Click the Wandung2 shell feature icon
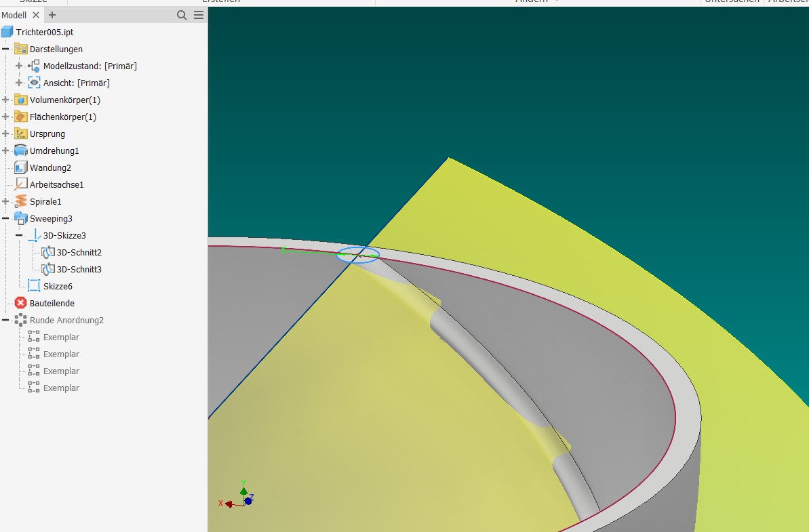809x532 pixels. coord(20,167)
